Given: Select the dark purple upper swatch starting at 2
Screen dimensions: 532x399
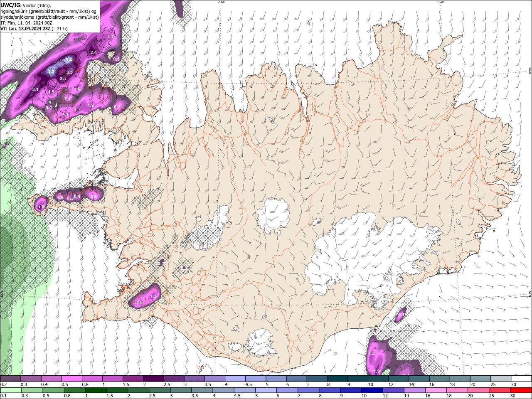Looking at the screenshot, I should coord(153,379).
